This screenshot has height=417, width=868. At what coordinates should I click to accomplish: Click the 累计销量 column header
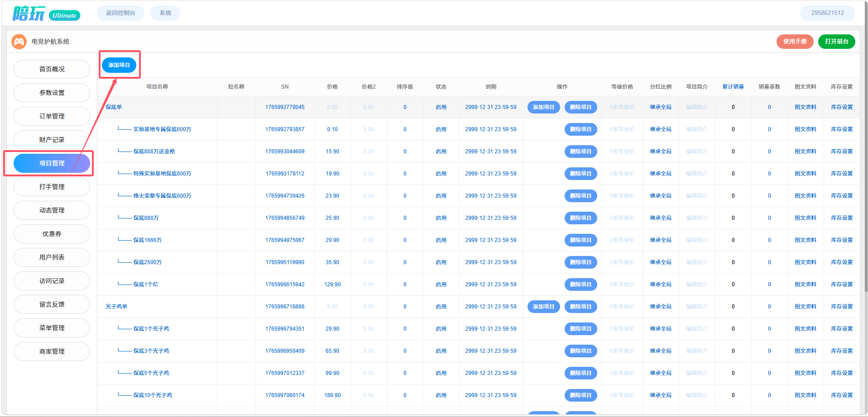pos(733,87)
